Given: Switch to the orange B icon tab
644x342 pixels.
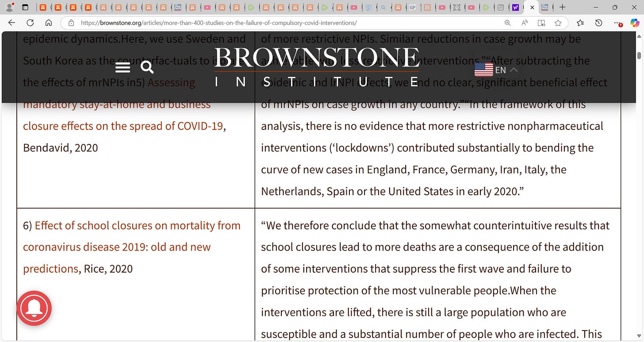Looking at the screenshot, I should tap(427, 8).
